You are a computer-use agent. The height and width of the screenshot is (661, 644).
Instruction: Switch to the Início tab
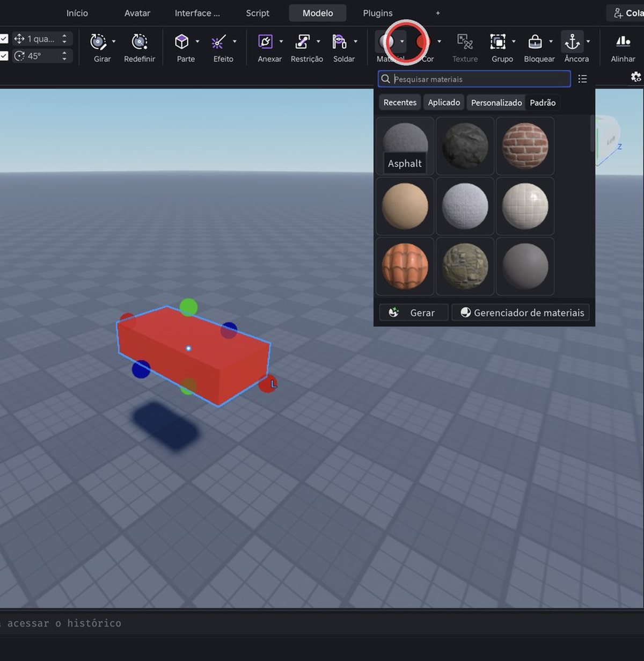[x=77, y=13]
